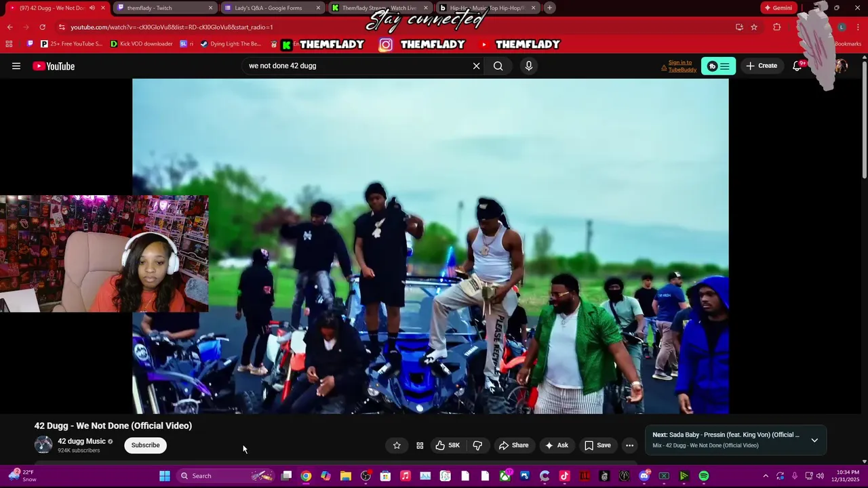The width and height of the screenshot is (868, 488).
Task: Reload the current page
Action: pyautogui.click(x=42, y=27)
